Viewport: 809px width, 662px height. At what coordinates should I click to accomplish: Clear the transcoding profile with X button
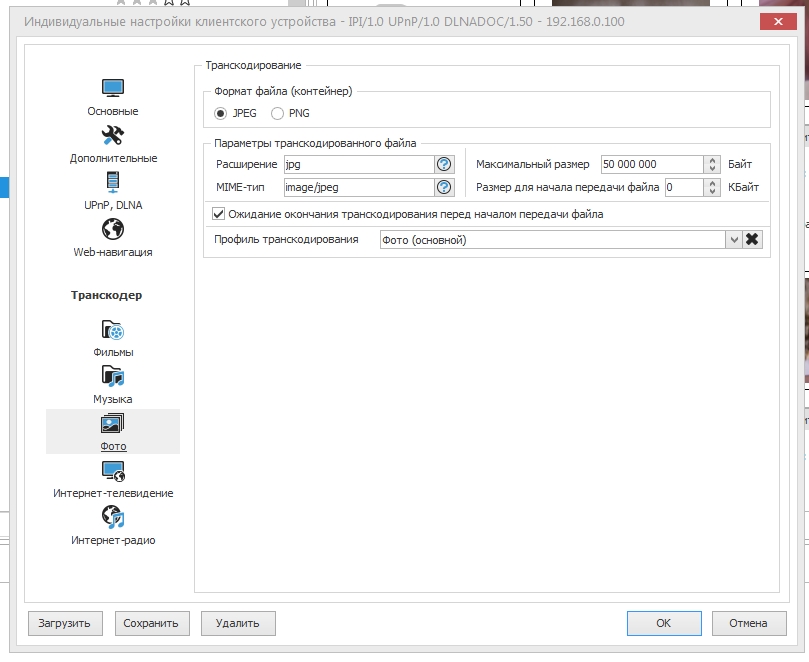point(753,239)
